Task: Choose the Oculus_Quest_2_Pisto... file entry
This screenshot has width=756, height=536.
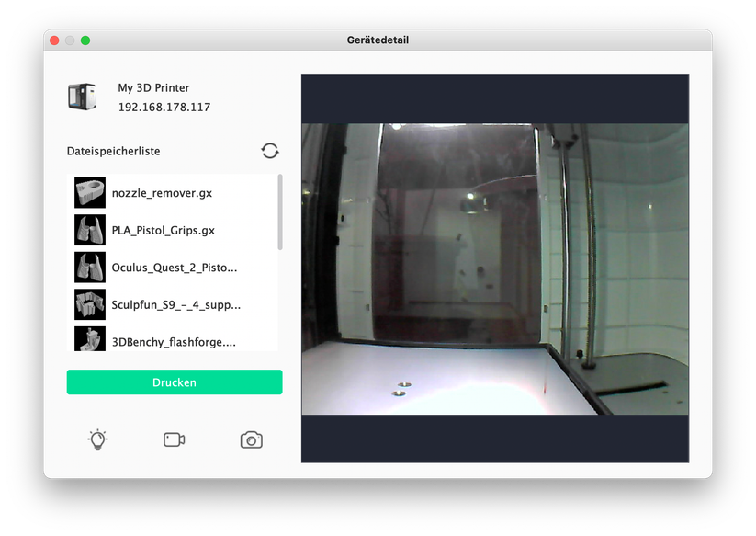Action: click(x=174, y=268)
